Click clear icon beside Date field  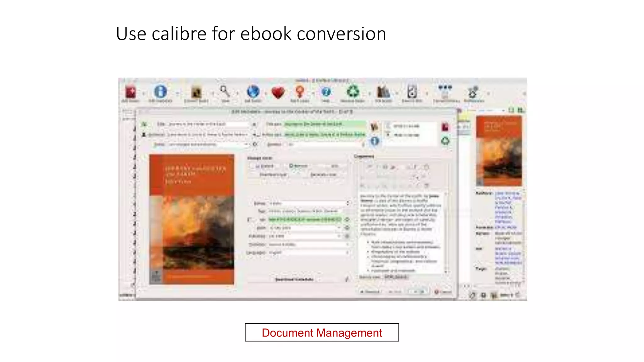click(x=347, y=228)
